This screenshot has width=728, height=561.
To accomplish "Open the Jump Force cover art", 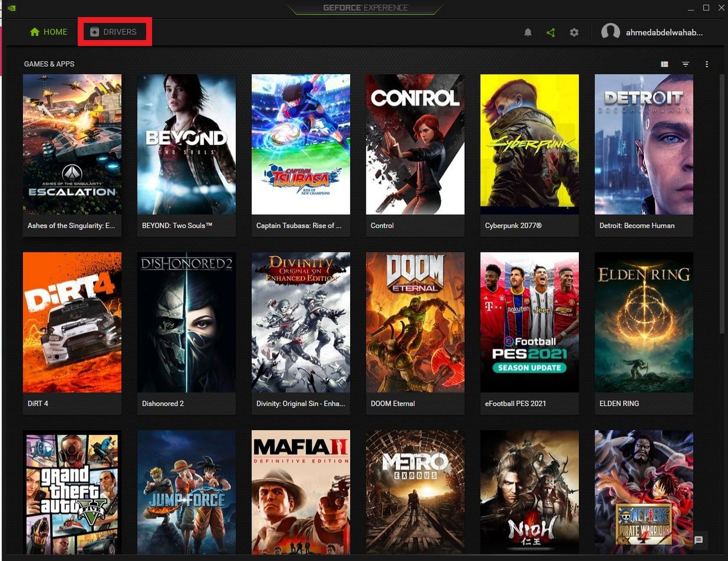I will tap(187, 492).
